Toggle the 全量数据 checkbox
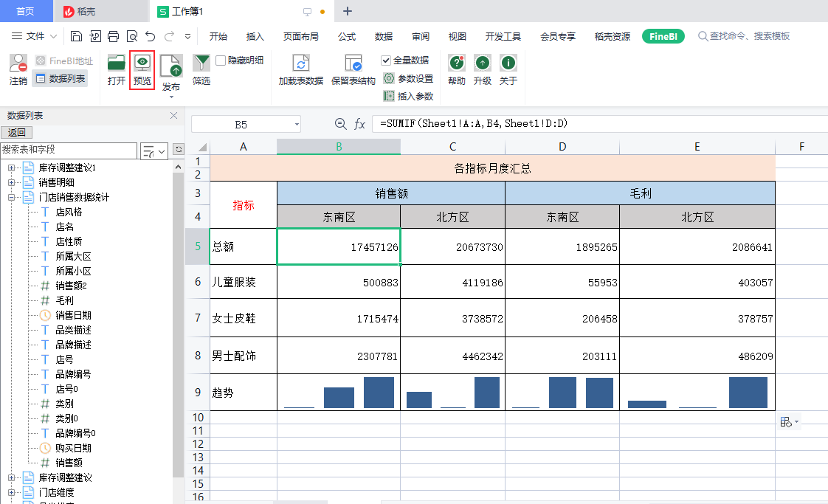 (386, 61)
